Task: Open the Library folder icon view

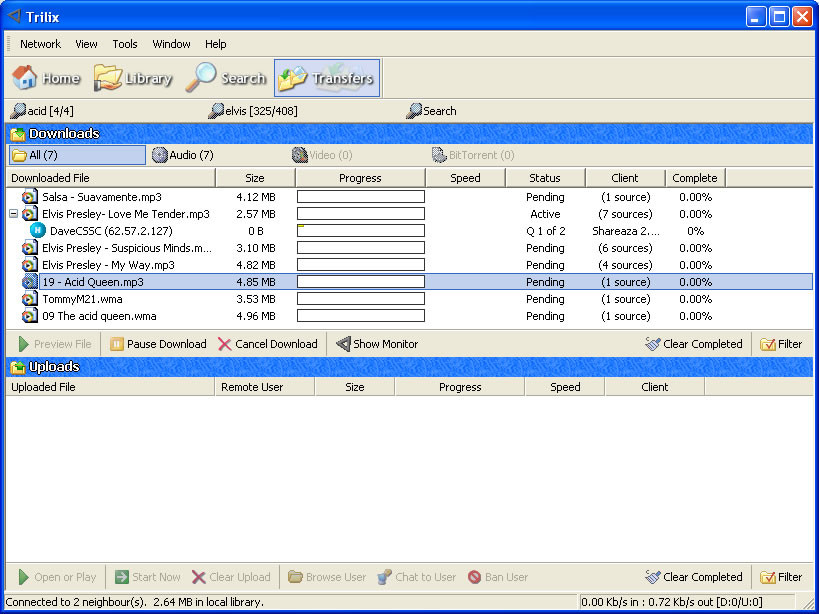Action: pos(133,78)
